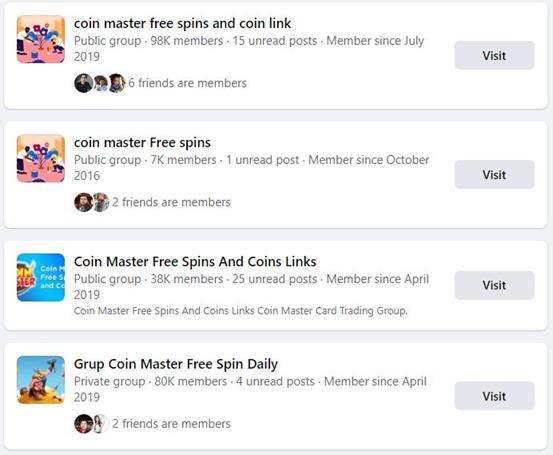Open the 'coin master free spins and coin link' title
This screenshot has height=455, width=553.
pyautogui.click(x=182, y=23)
